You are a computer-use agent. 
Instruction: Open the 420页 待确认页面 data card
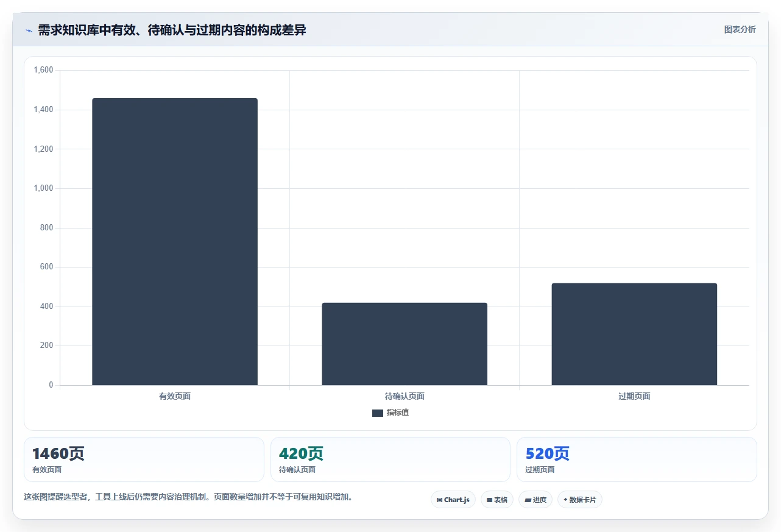(390, 459)
